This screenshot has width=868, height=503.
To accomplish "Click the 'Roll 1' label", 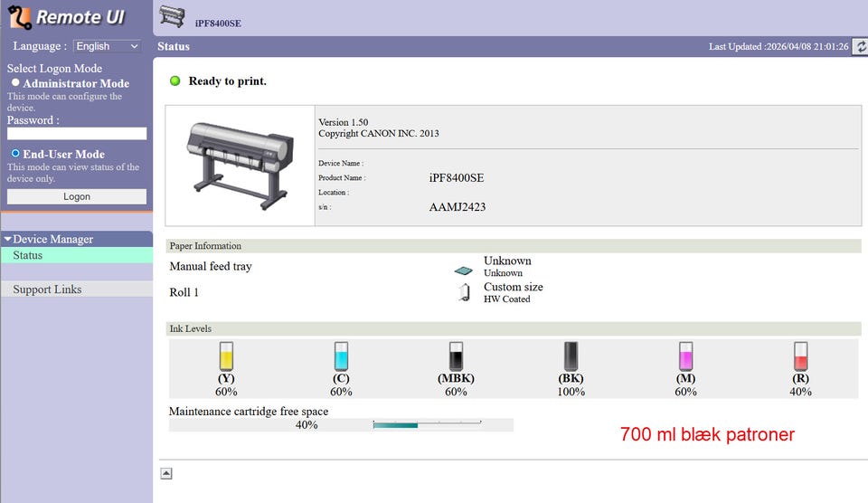I will 184,292.
